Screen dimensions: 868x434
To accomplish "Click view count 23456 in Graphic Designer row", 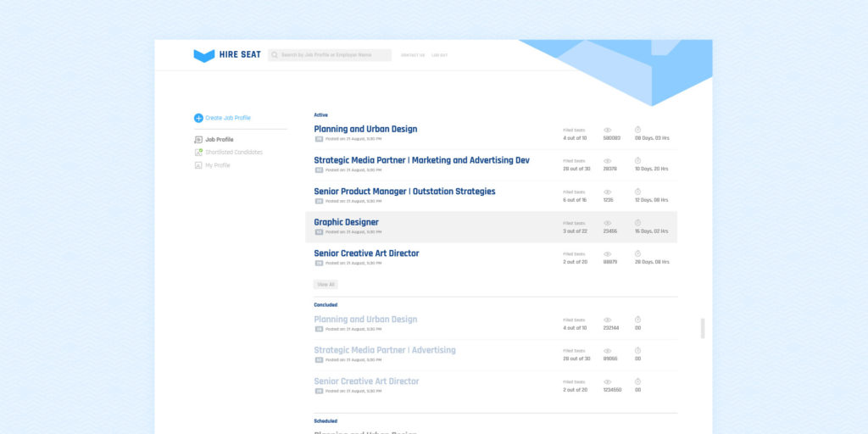I will tap(610, 231).
